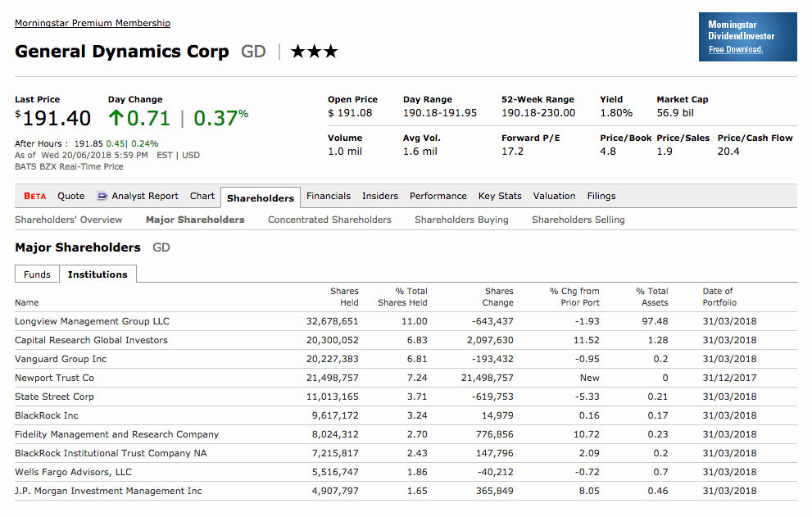The width and height of the screenshot is (812, 517).
Task: Open Shareholders' Overview sub-tab
Action: pyautogui.click(x=68, y=220)
